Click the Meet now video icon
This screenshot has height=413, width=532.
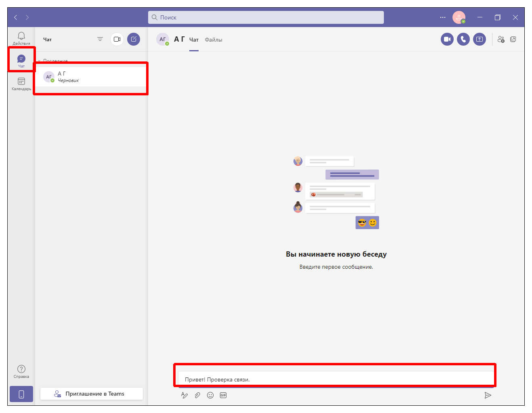coord(117,39)
